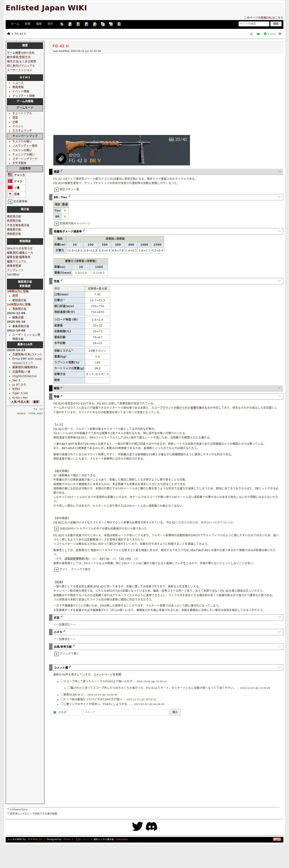The width and height of the screenshot is (289, 868).
Task: Open the WIKIWIKI.jp* link in footer
Action: pos(35,839)
